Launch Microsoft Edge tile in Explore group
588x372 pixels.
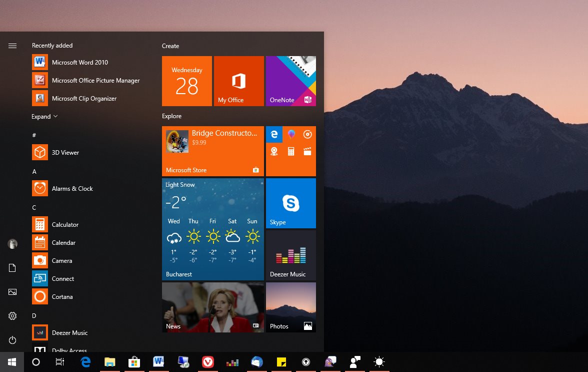(274, 134)
